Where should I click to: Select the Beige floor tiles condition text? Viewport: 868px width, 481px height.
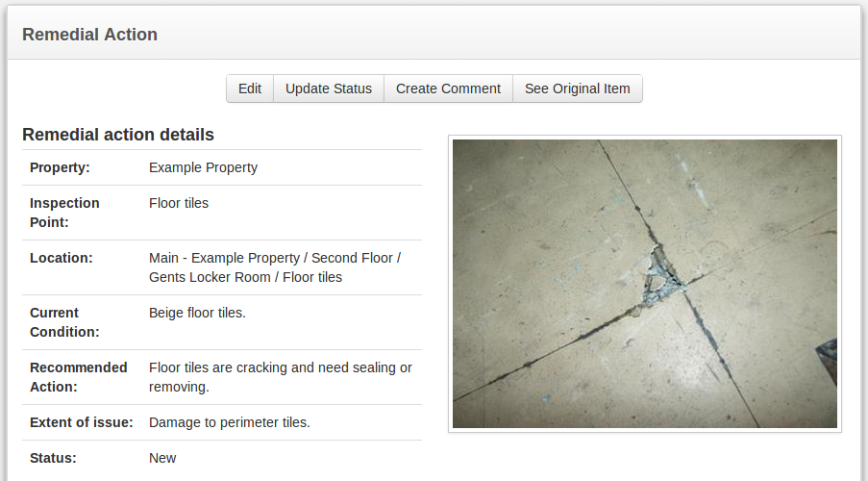coord(197,313)
